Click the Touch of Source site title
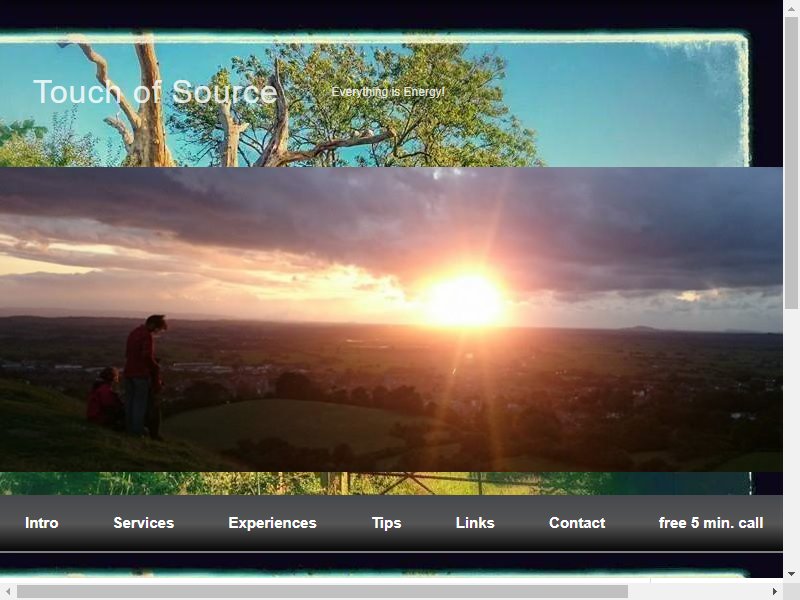Screen dimensions: 800x600 pyautogui.click(x=155, y=92)
